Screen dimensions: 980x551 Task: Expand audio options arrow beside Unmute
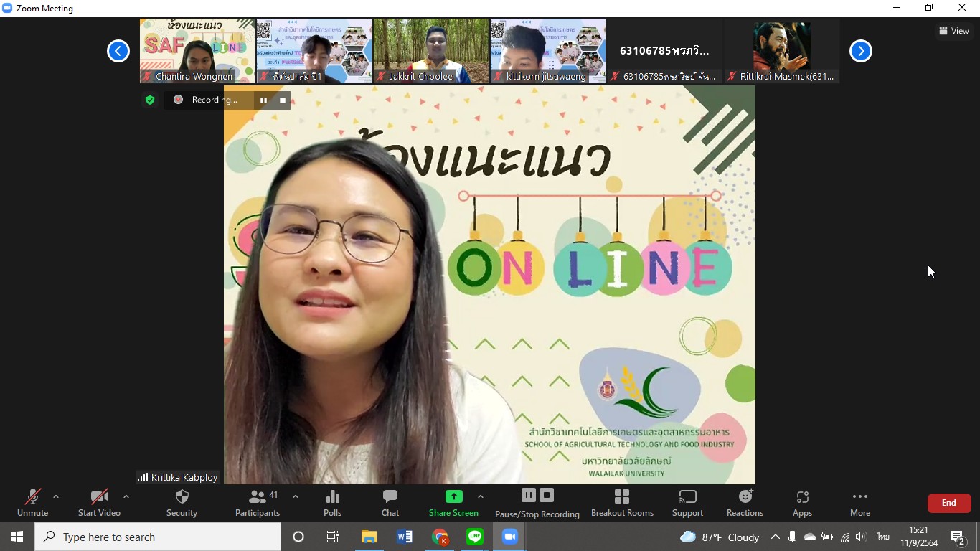pos(56,496)
